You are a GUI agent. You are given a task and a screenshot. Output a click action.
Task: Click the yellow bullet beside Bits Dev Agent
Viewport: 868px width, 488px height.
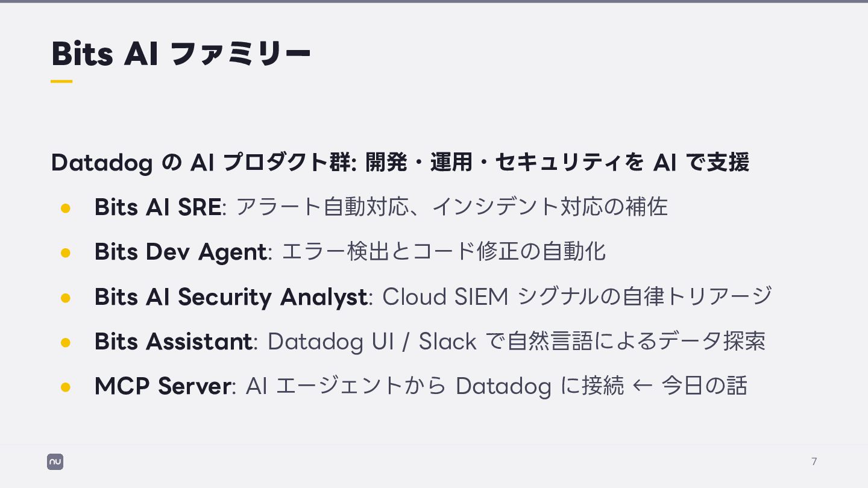[x=66, y=252]
